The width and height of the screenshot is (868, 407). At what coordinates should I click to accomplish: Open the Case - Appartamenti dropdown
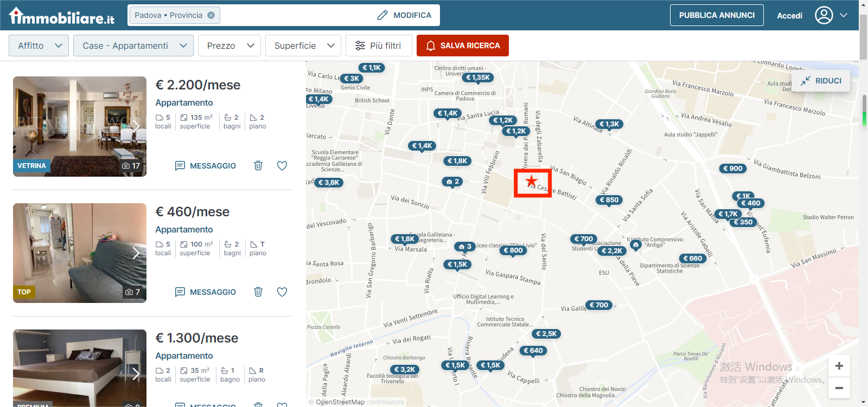point(133,46)
